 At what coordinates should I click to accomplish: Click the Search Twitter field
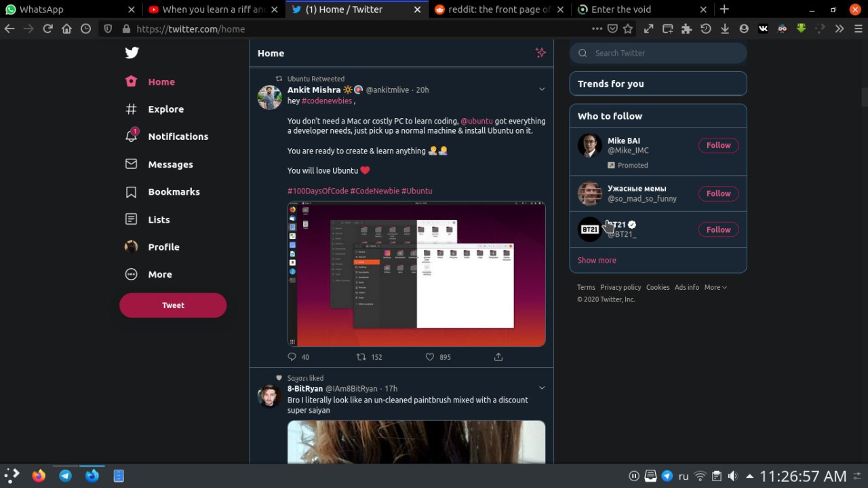tap(665, 53)
